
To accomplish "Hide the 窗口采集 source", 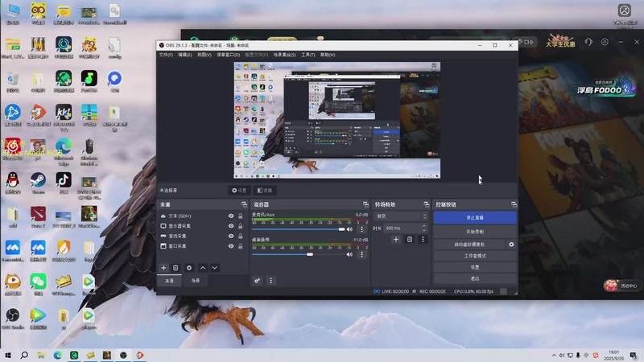I will (231, 246).
